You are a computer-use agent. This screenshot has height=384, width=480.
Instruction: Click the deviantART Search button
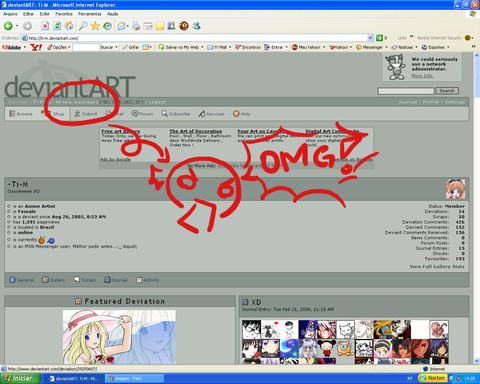(x=447, y=91)
